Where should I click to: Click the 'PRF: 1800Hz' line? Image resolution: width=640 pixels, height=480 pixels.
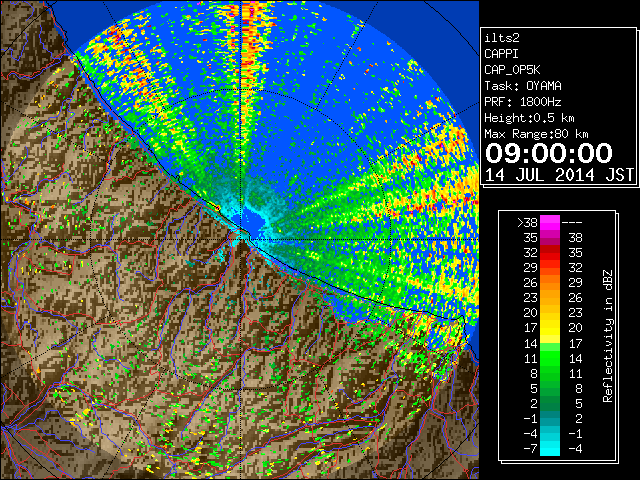pos(523,102)
